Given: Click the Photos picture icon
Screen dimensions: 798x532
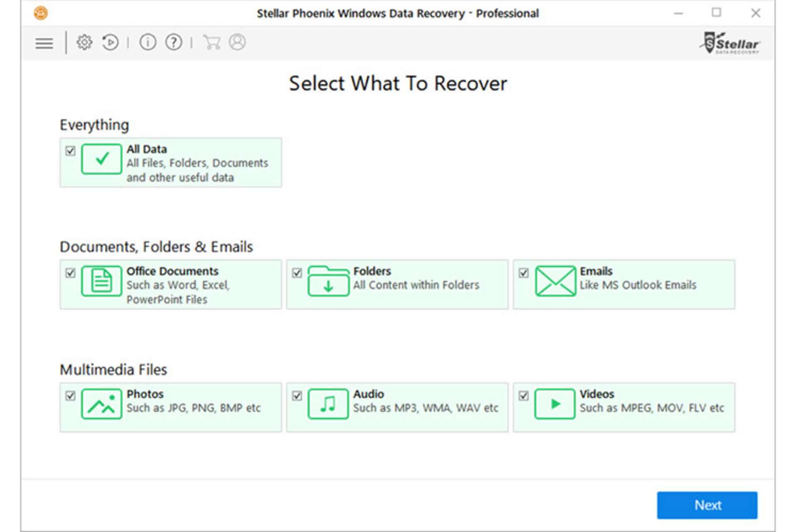Looking at the screenshot, I should 102,404.
